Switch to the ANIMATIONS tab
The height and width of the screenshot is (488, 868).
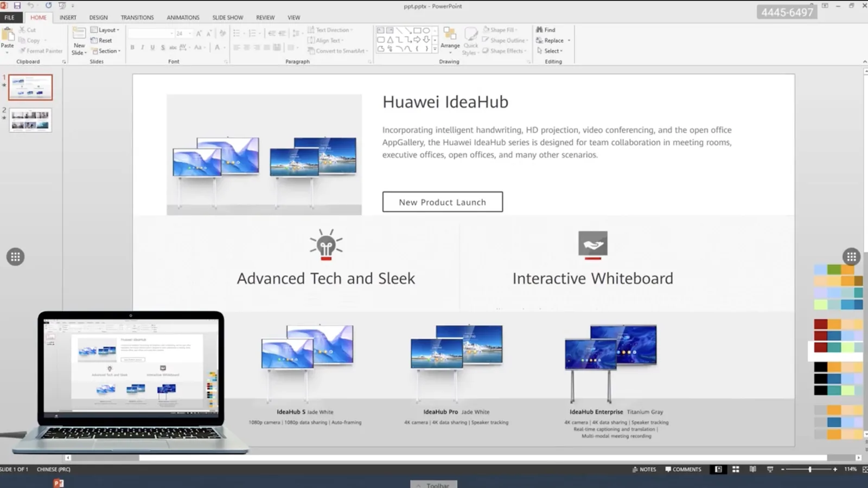click(x=183, y=17)
